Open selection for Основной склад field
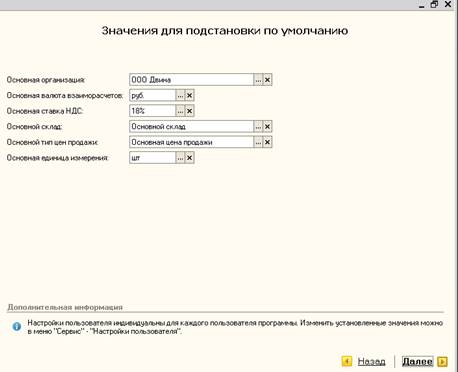Image resolution: width=458 pixels, height=372 pixels. [258, 127]
